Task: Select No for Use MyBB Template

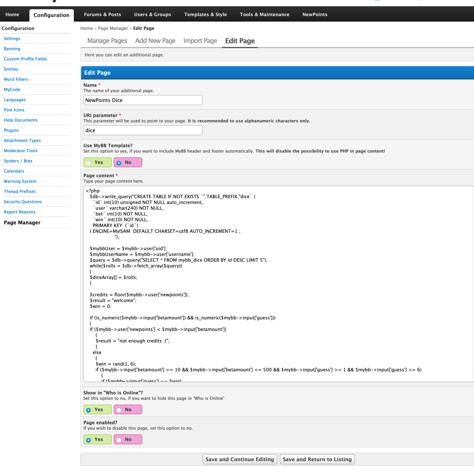Action: point(128,162)
